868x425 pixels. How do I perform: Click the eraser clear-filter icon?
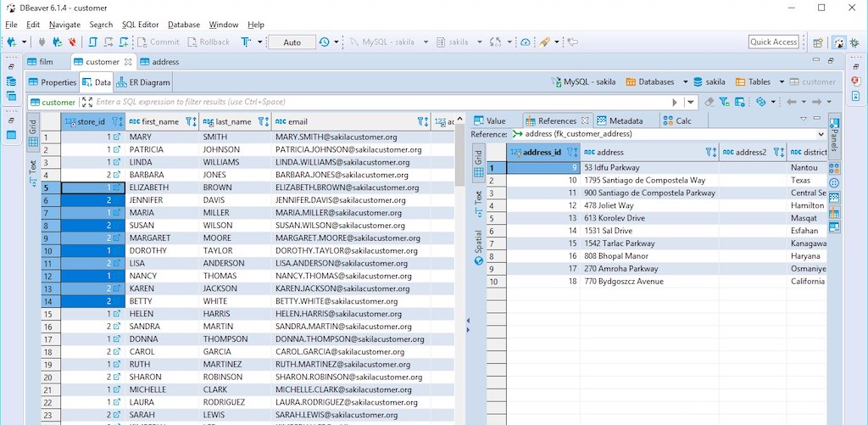click(x=709, y=102)
